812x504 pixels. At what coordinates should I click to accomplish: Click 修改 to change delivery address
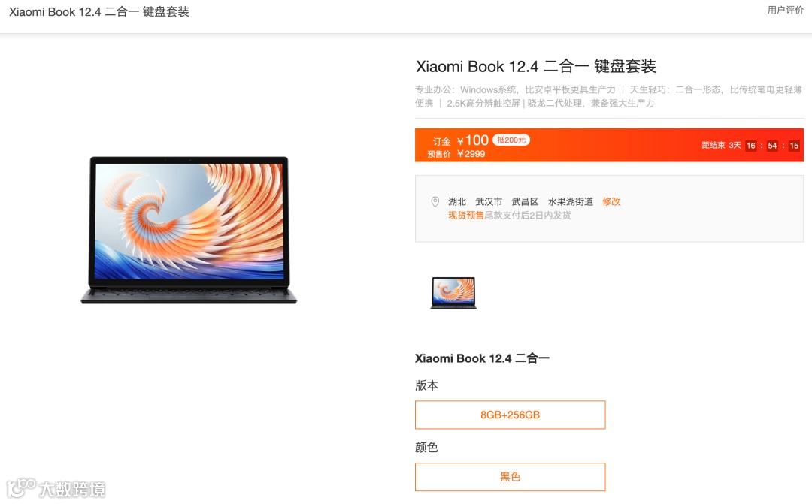(x=611, y=201)
